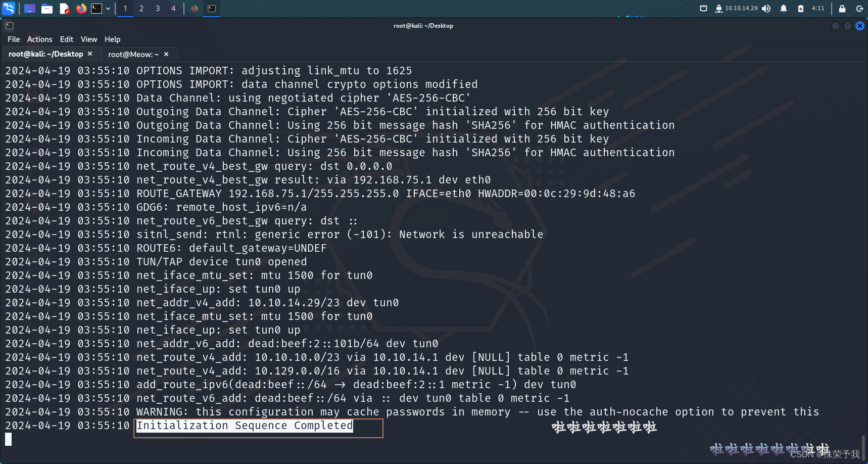Viewport: 868px width, 464px height.
Task: Maximize the terminal window
Action: point(848,26)
